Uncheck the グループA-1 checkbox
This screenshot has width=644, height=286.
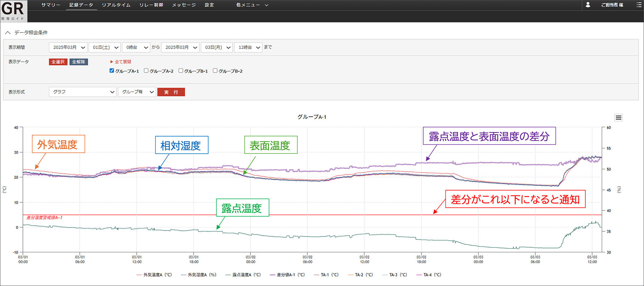(112, 71)
